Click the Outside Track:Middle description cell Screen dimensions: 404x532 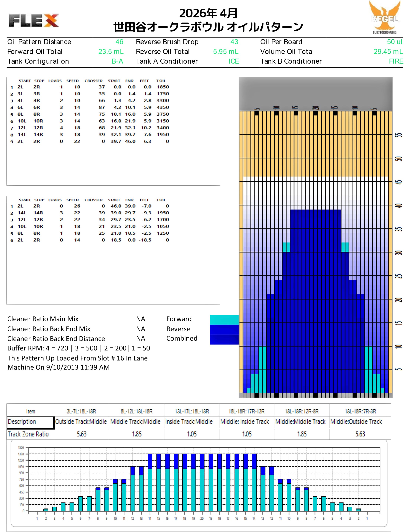pos(81,422)
